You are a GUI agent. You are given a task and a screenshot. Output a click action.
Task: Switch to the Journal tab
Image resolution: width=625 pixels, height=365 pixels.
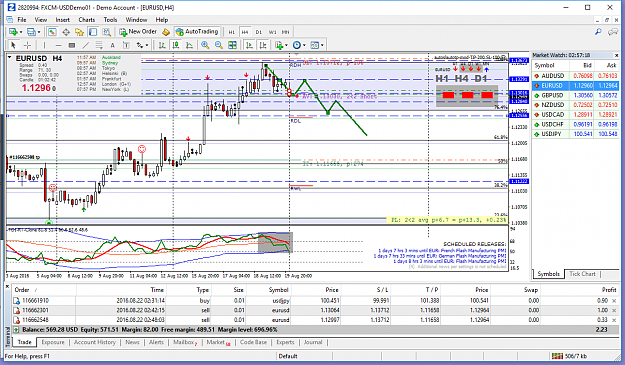click(313, 342)
